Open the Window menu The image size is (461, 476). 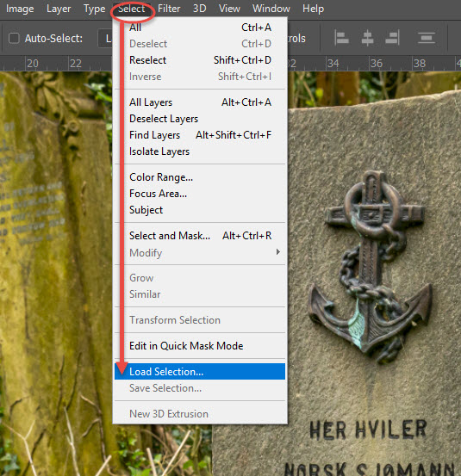271,9
